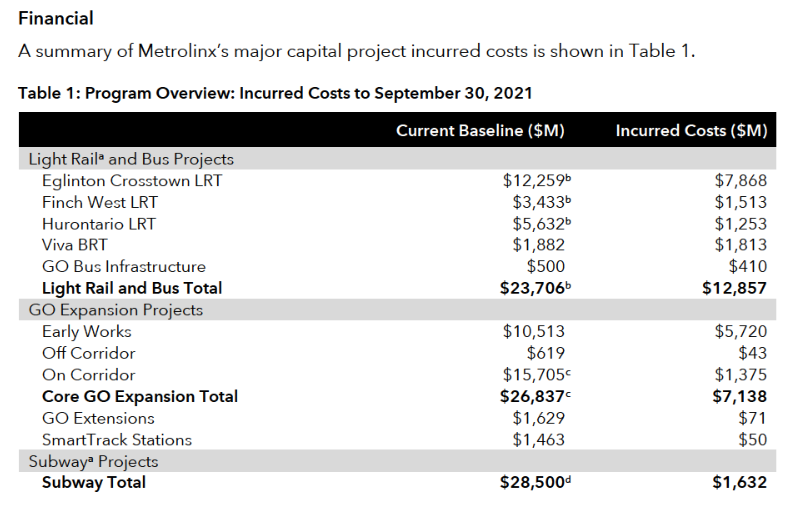Click the Table 1 Program Overview caption

pyautogui.click(x=275, y=93)
